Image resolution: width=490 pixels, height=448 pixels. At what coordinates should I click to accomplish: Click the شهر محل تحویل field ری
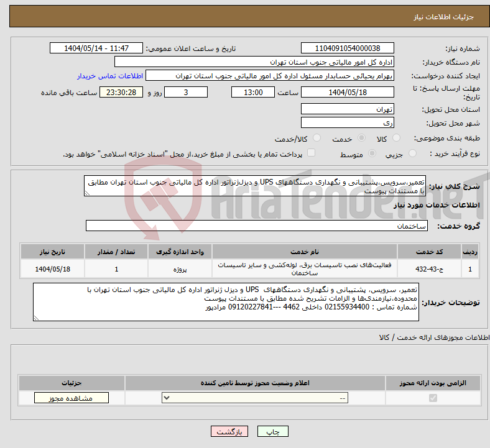click(x=347, y=122)
